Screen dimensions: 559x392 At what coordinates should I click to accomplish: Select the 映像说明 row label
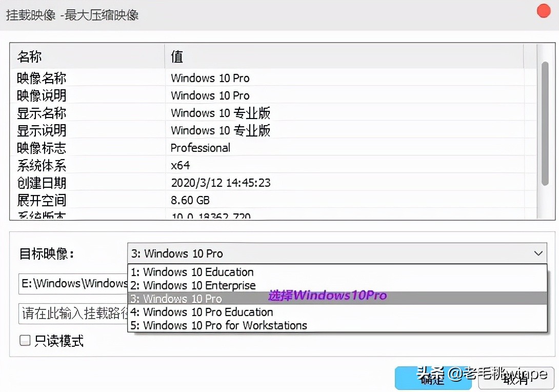(42, 95)
